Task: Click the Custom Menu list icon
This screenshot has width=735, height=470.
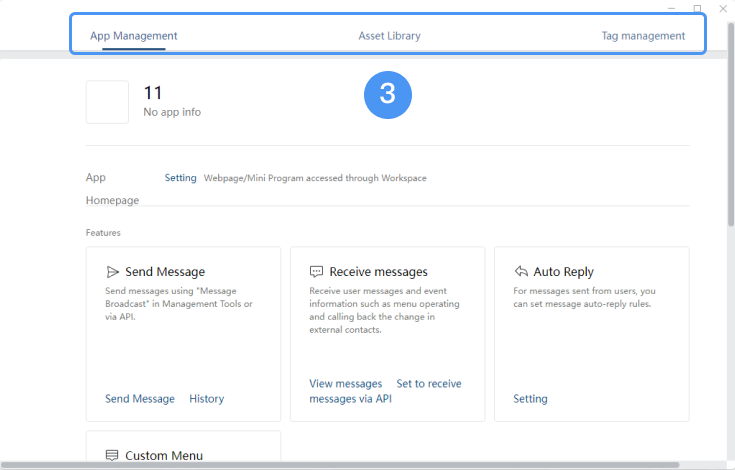Action: pyautogui.click(x=113, y=455)
